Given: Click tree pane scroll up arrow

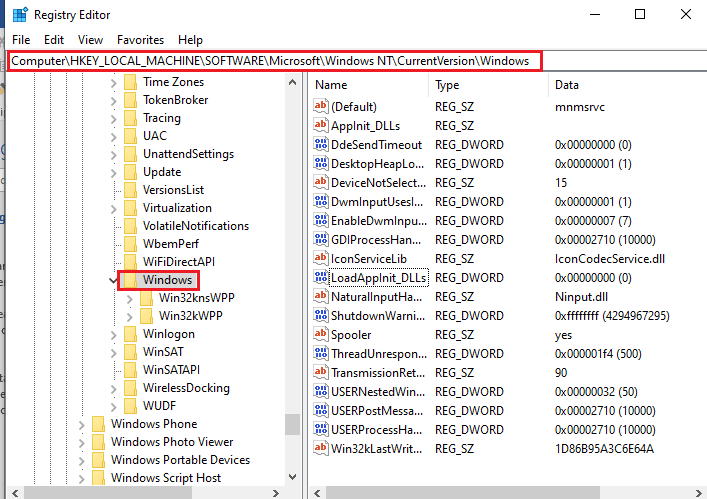Looking at the screenshot, I should 293,82.
